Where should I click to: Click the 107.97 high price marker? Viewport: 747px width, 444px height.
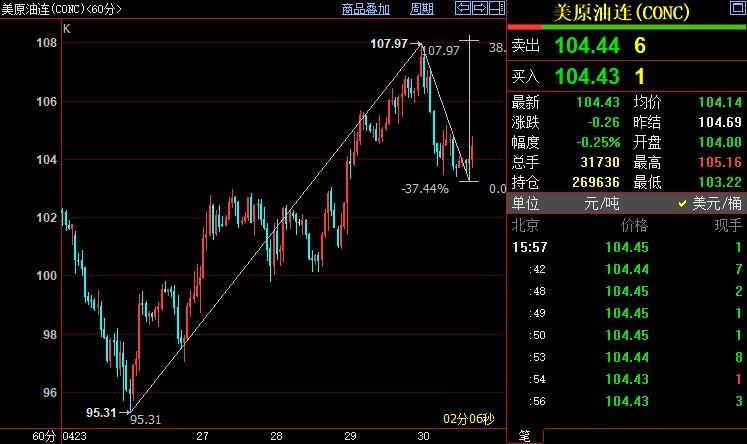[x=389, y=44]
